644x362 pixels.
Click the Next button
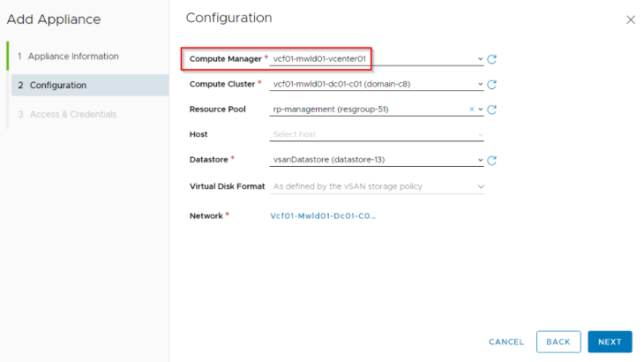610,342
